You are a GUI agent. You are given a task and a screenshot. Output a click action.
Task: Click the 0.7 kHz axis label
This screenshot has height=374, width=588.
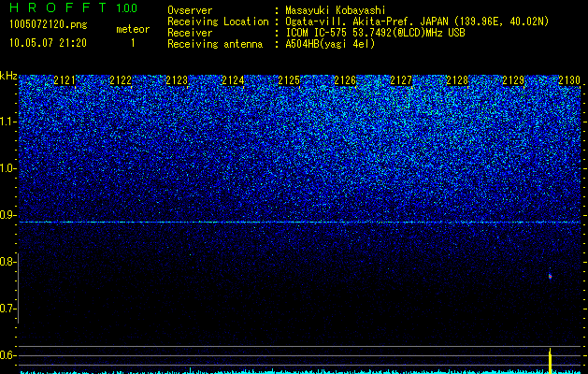click(x=7, y=309)
